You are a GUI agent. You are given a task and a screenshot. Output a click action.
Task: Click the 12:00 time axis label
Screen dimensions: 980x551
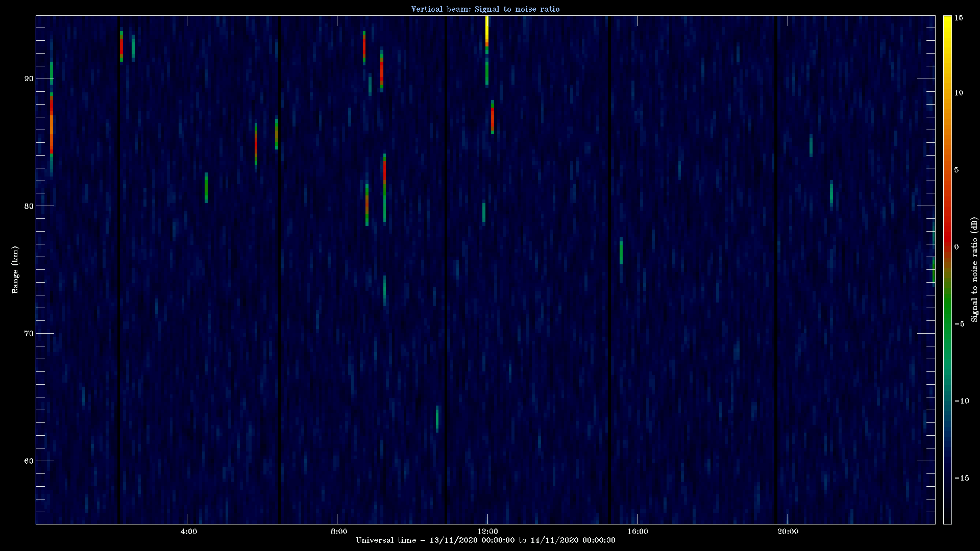click(487, 532)
